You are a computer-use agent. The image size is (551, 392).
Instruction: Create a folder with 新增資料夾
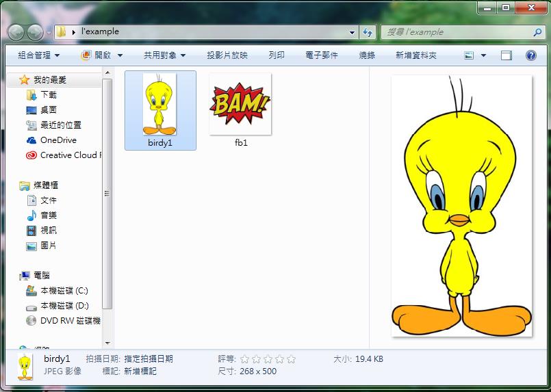point(416,55)
